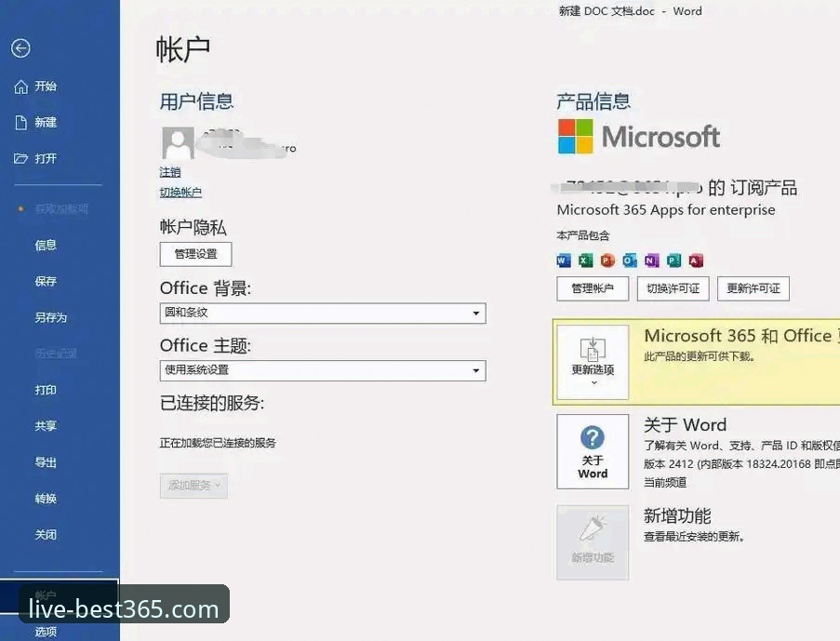This screenshot has height=641, width=840.
Task: Click the user avatar picture
Action: point(178,142)
